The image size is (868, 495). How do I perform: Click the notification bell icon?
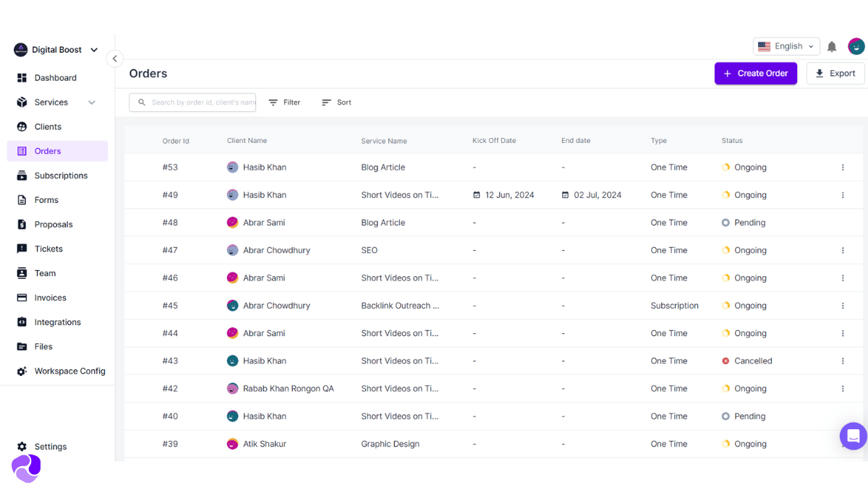click(831, 46)
